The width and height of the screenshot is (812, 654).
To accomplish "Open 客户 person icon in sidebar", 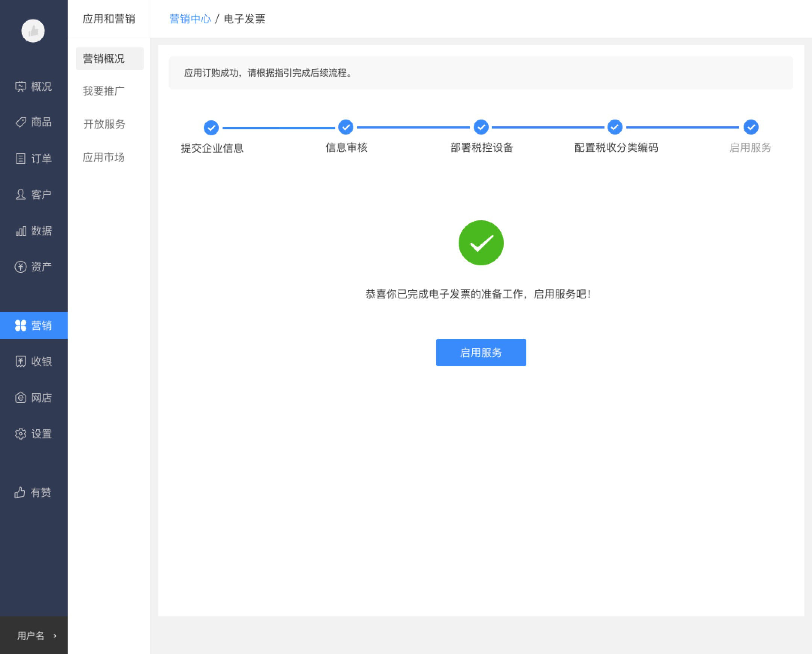I will point(20,194).
